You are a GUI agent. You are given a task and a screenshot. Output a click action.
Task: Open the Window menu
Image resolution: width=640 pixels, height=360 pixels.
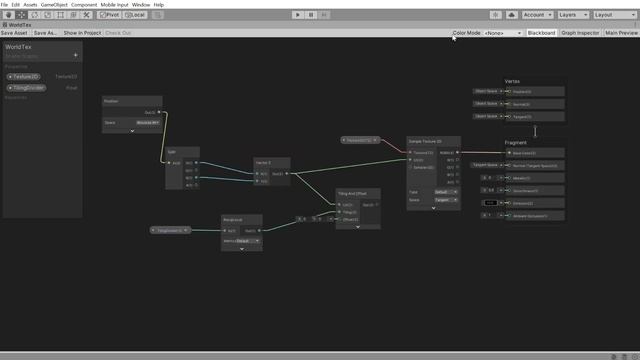coord(141,5)
